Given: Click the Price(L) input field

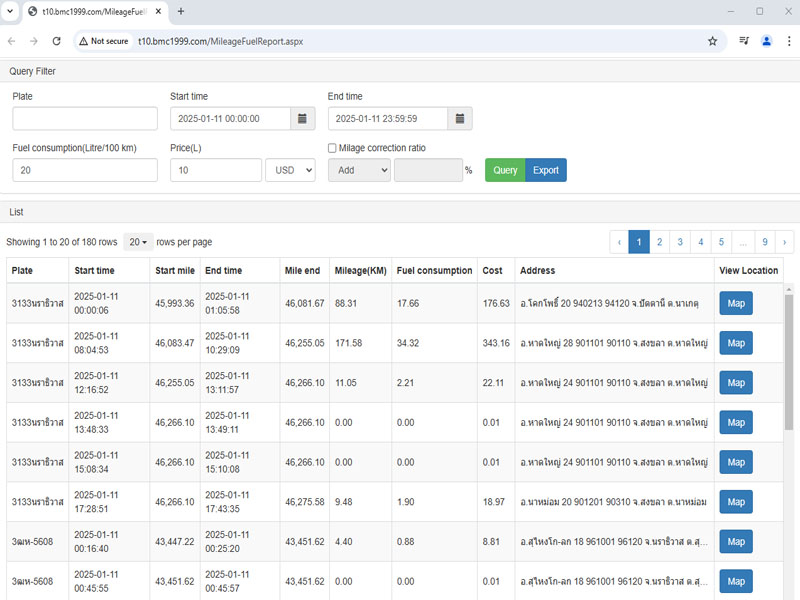Looking at the screenshot, I should (216, 170).
